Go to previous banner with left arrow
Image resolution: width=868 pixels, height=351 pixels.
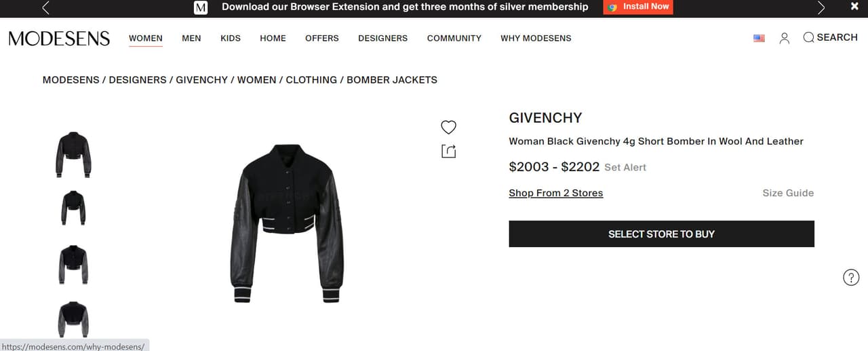pos(45,7)
